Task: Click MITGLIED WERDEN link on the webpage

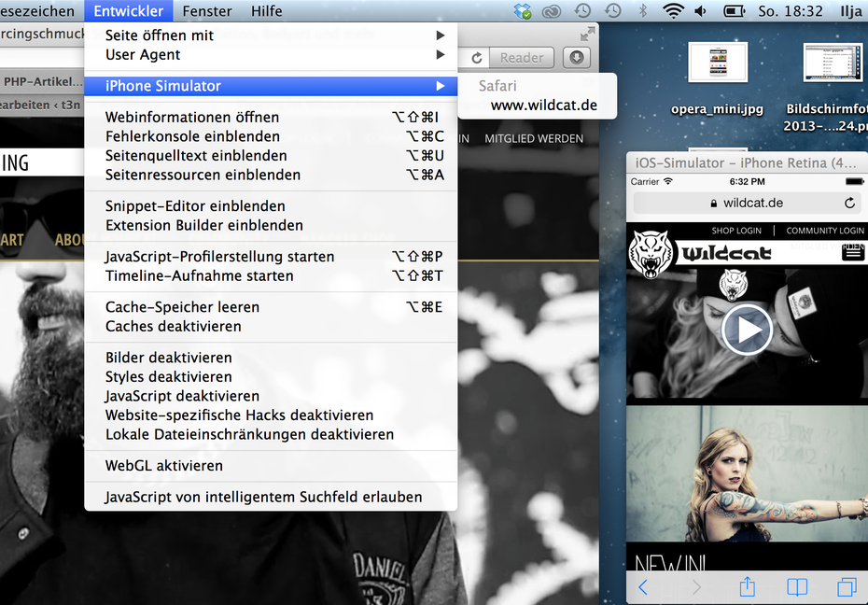Action: 534,139
